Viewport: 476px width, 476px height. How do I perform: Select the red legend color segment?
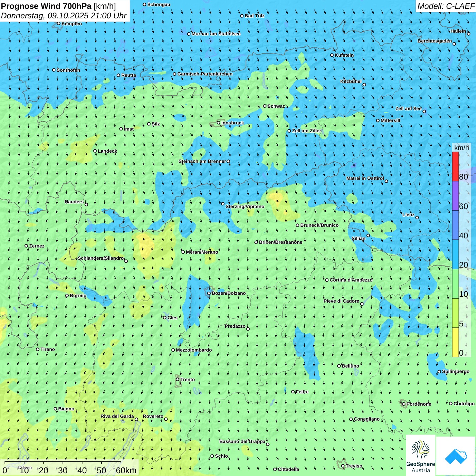tap(455, 166)
